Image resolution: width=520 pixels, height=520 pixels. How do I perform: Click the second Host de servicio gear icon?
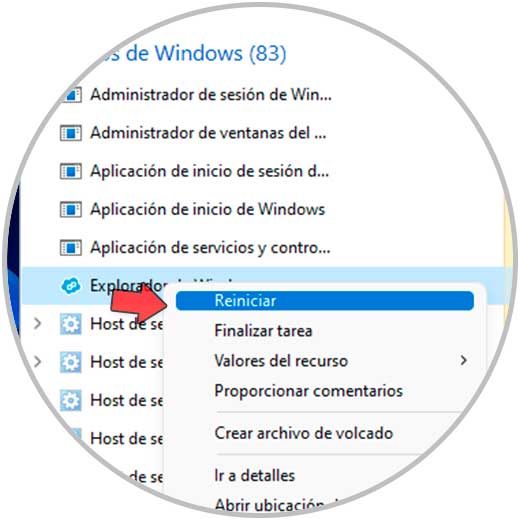pyautogui.click(x=71, y=362)
